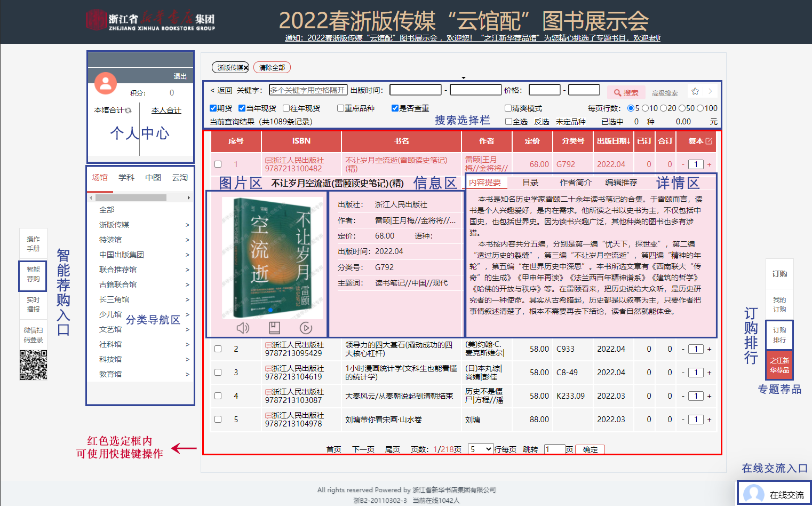Viewport: 812px width, 506px height.
Task: Go to 下一页 next page link
Action: coord(363,449)
